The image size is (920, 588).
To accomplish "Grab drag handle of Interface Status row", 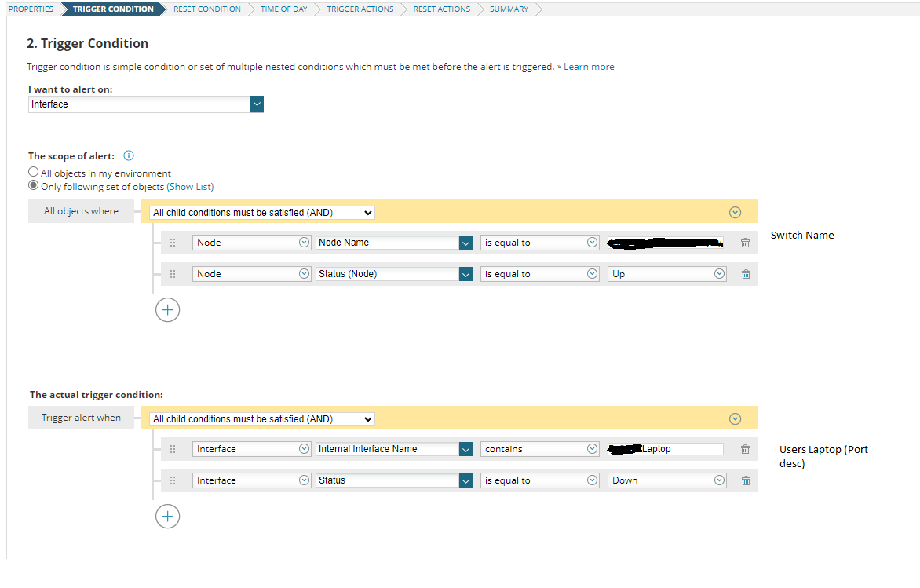I will (173, 480).
